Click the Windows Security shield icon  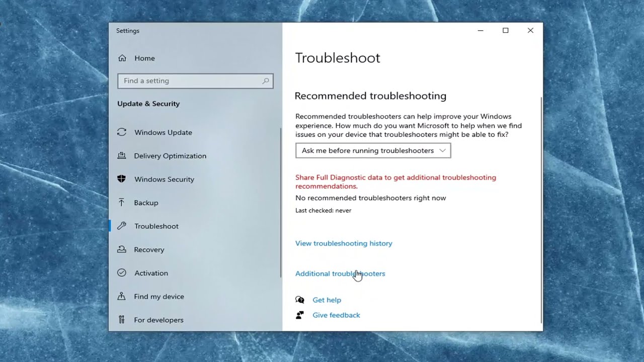click(x=122, y=179)
